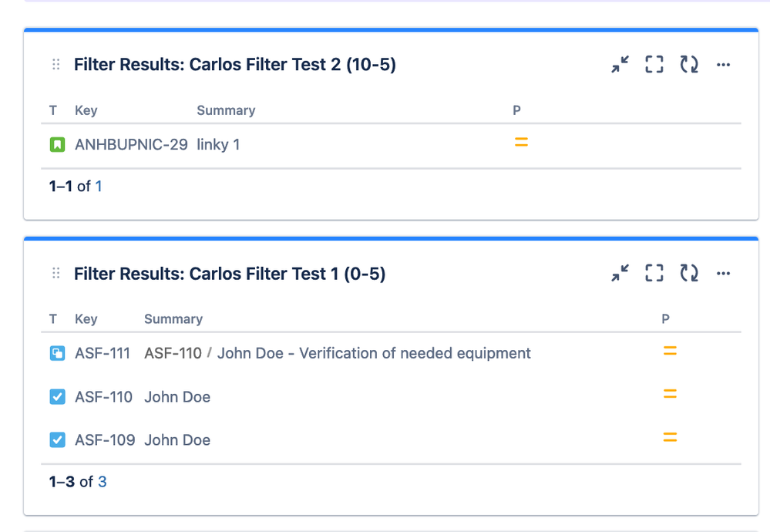Viewport: 770px width, 532px height.
Task: Open total count link '3' in Test 1
Action: click(x=102, y=482)
